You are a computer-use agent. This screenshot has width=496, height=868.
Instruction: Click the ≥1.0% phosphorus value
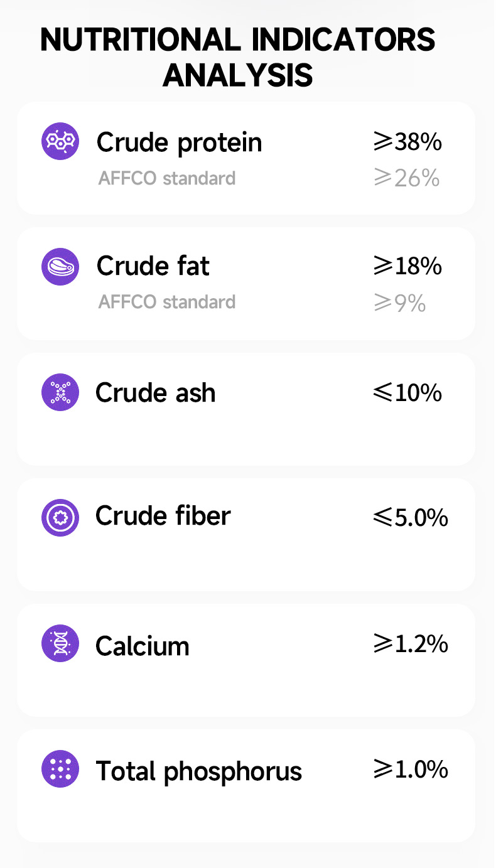[x=411, y=769]
